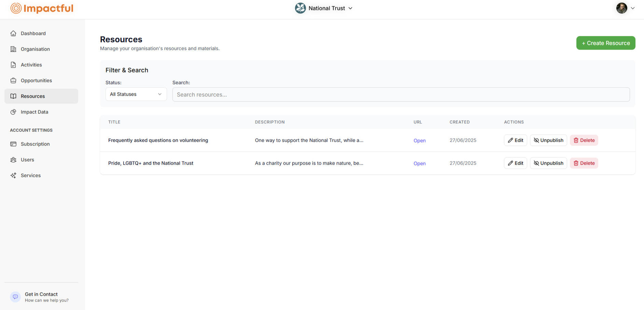This screenshot has height=310, width=644.
Task: Select the Resources book icon
Action: (x=13, y=96)
